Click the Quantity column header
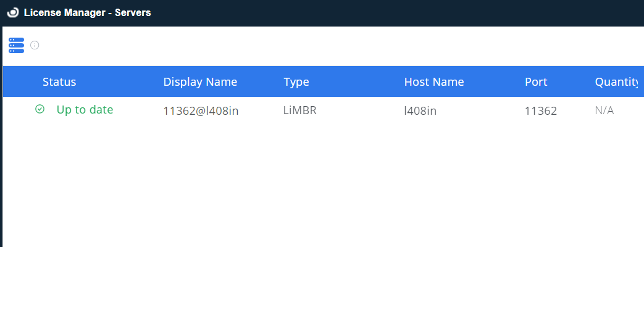Image resolution: width=644 pixels, height=311 pixels. (616, 82)
